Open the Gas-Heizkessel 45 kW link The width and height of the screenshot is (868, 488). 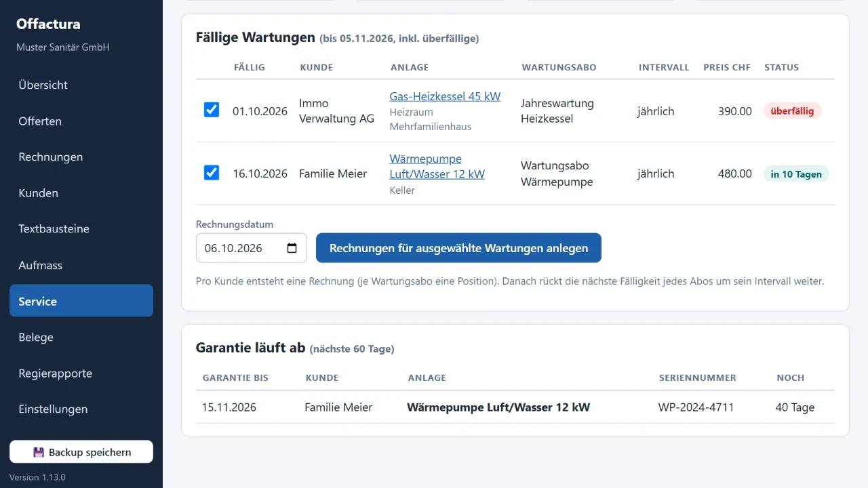click(x=445, y=96)
